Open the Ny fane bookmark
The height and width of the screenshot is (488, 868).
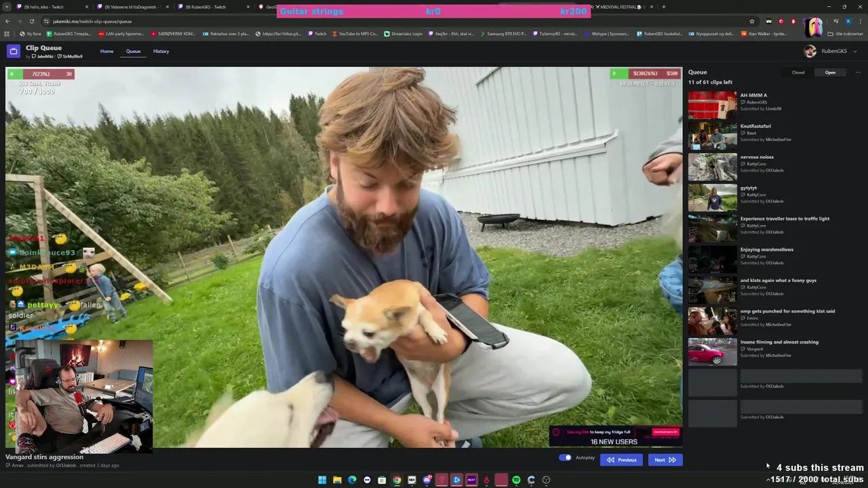coord(31,34)
